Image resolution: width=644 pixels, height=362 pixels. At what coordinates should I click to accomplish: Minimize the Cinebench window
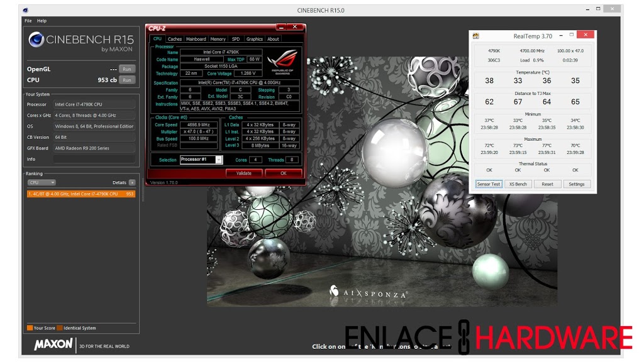tap(588, 9)
